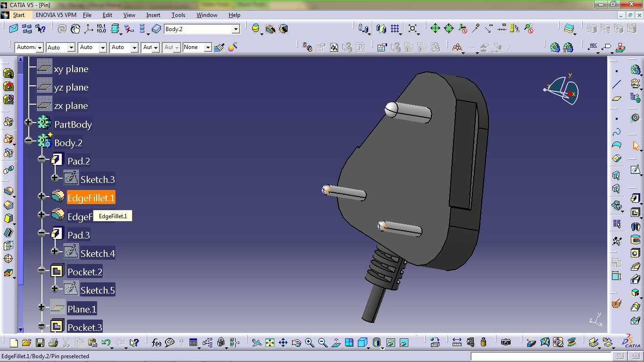Click the Undo arrow icon
Image resolution: width=644 pixels, height=362 pixels.
pyautogui.click(x=106, y=343)
